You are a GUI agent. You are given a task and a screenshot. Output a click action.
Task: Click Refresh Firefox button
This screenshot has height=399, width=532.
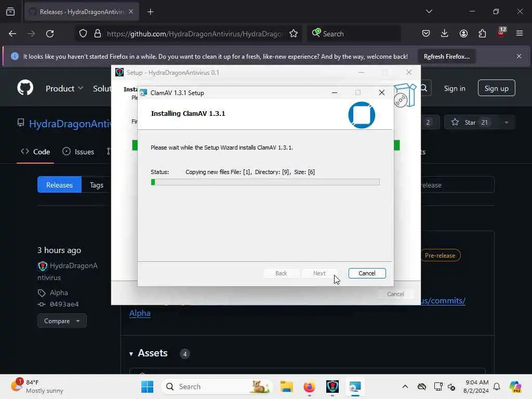coord(446,56)
